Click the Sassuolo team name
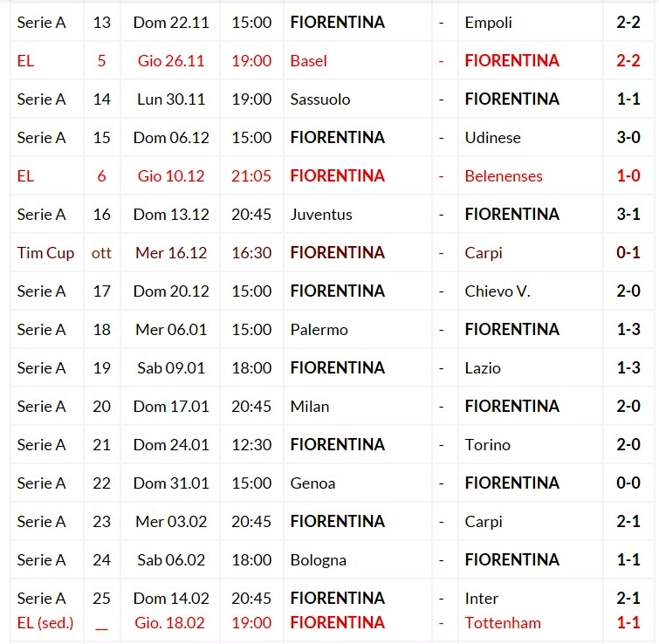 319,99
